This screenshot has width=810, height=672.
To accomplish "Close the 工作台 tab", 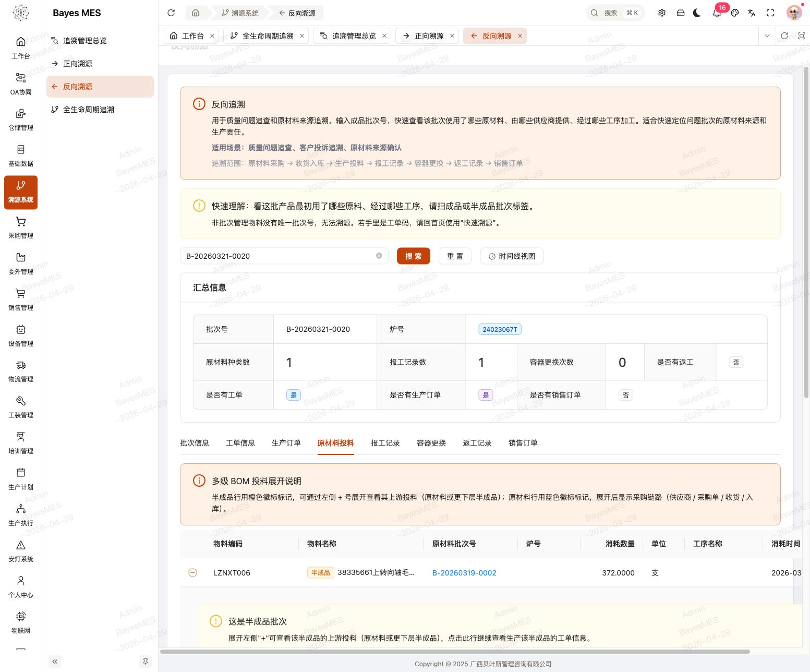I will coord(212,36).
